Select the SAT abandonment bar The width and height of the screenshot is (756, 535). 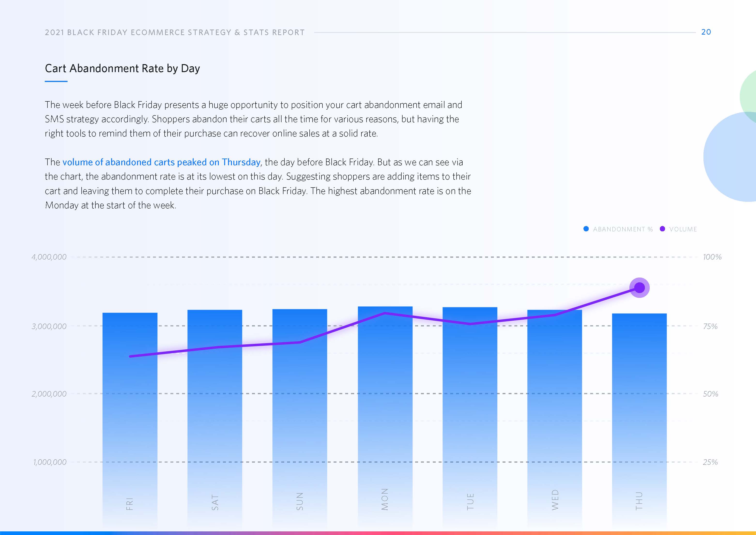[214, 412]
